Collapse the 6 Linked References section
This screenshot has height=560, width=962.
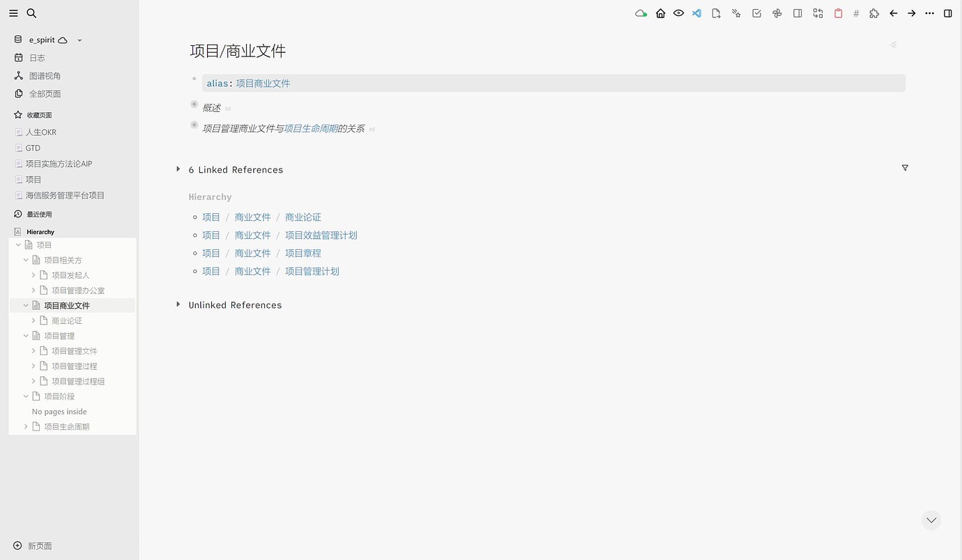pyautogui.click(x=178, y=169)
